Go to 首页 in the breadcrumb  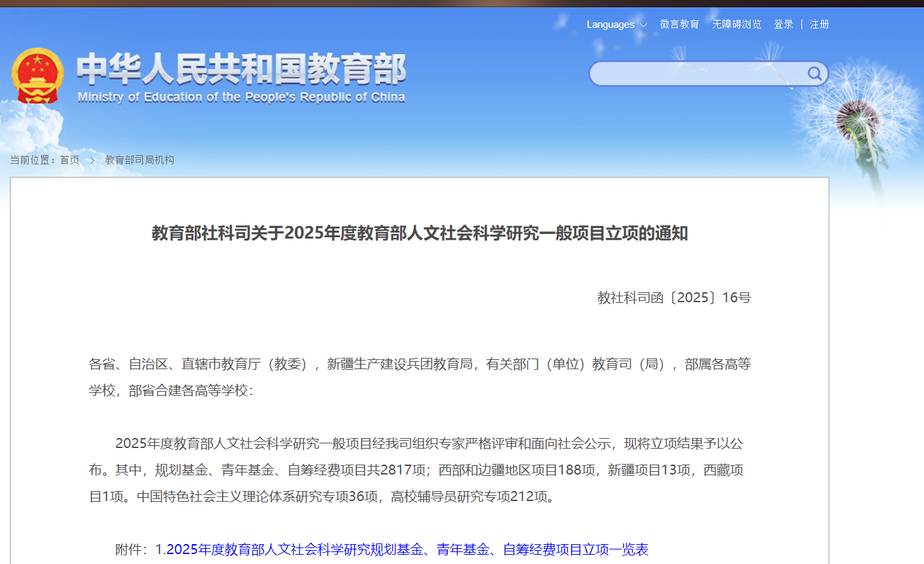pyautogui.click(x=70, y=160)
